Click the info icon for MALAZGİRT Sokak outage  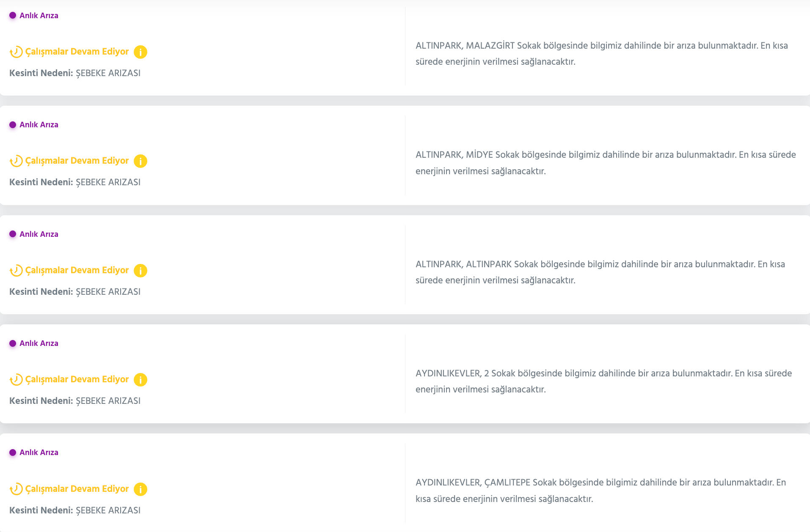point(141,52)
